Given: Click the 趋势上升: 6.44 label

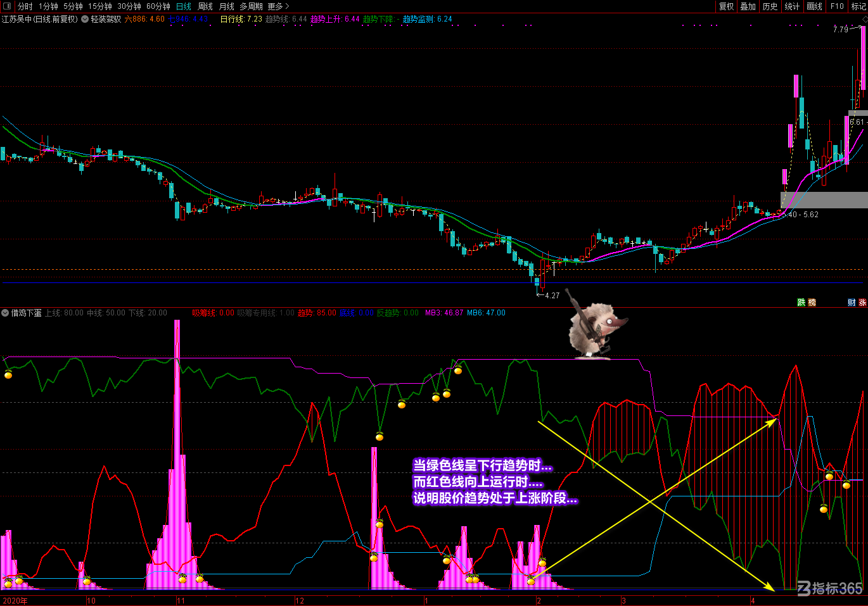Looking at the screenshot, I should pyautogui.click(x=335, y=19).
